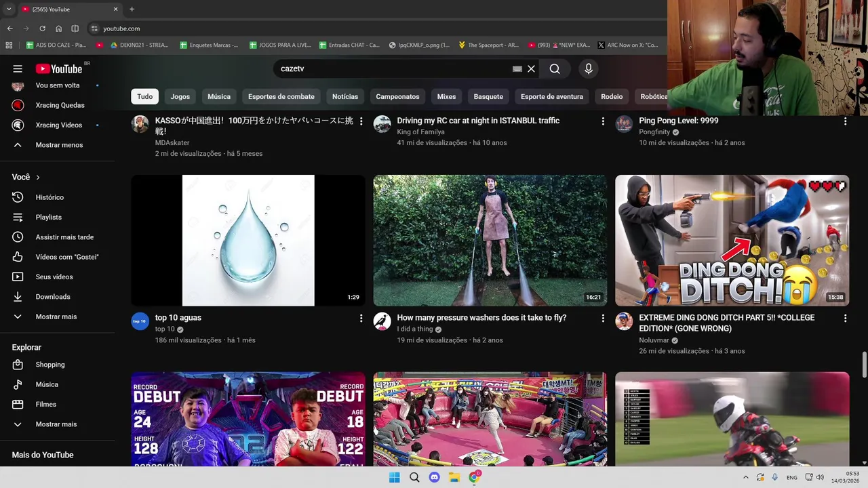868x488 pixels.
Task: Grab the page vertical scrollbar thumb
Action: coord(864,365)
